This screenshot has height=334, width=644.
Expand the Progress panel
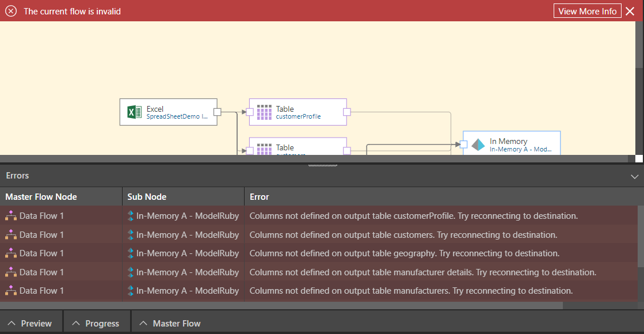(x=97, y=324)
